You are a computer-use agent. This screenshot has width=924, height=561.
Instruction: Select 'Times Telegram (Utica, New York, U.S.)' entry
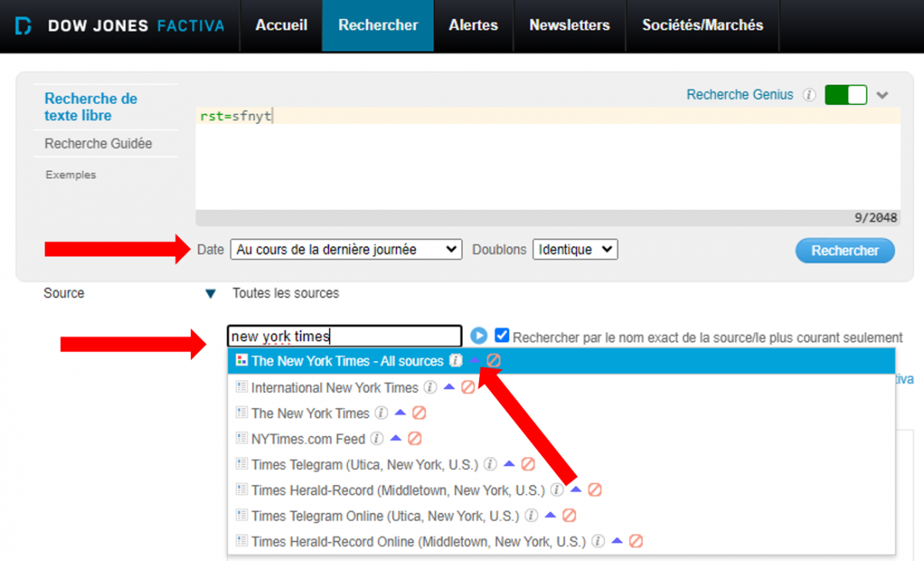(x=364, y=465)
